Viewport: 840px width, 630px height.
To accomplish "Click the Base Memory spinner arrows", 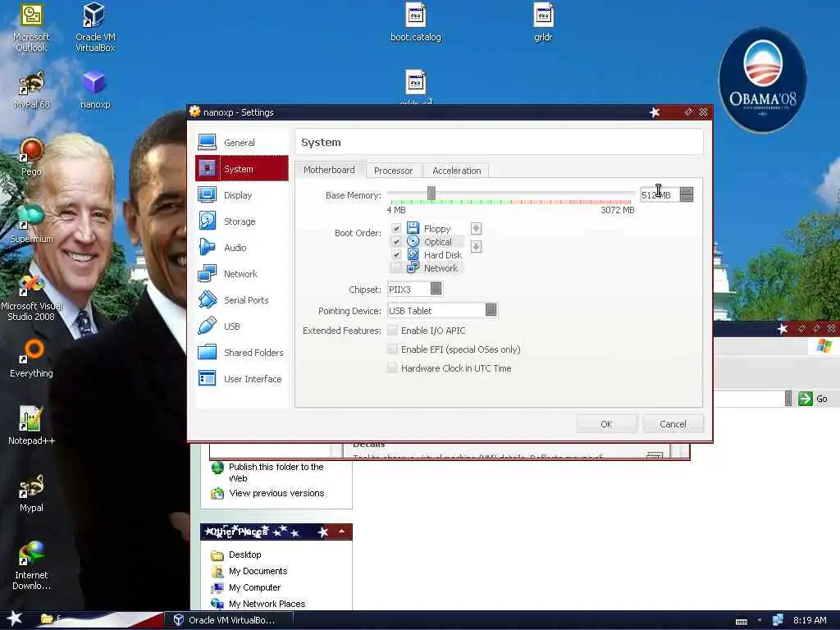I will (x=687, y=194).
